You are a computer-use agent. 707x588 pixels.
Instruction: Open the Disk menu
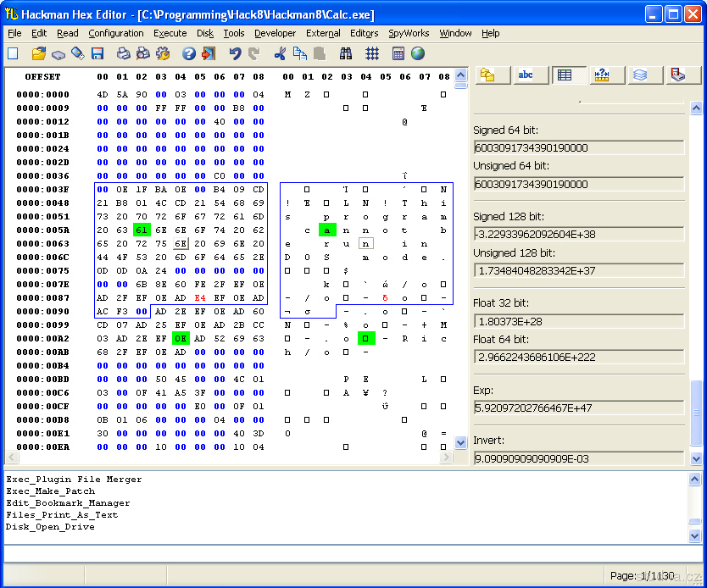point(205,33)
